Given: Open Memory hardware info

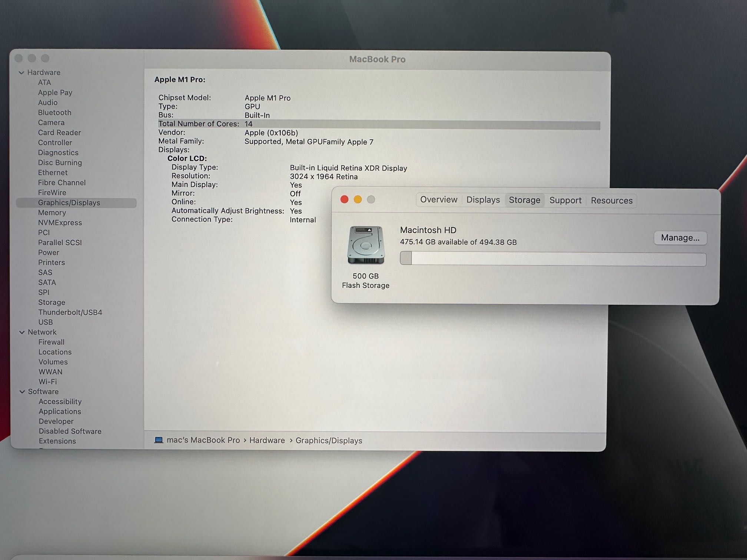Looking at the screenshot, I should (x=52, y=213).
